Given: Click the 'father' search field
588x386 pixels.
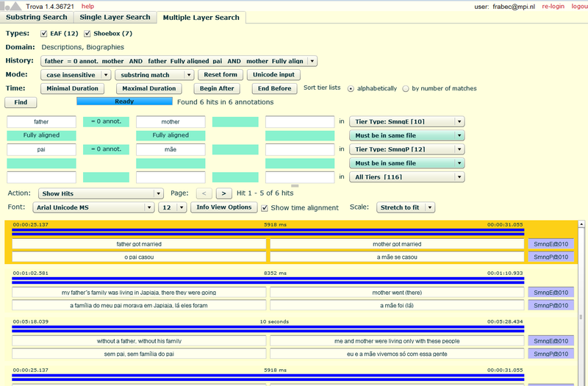Looking at the screenshot, I should tap(41, 122).
